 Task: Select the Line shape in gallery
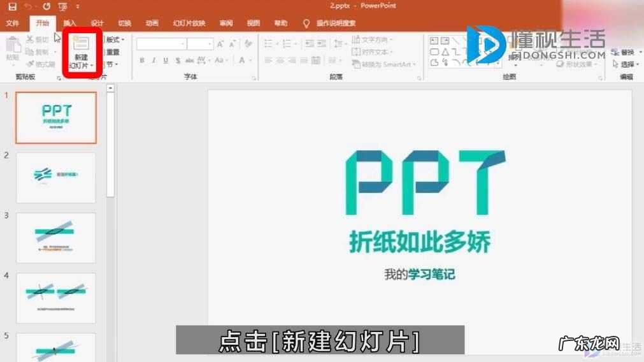coord(456,41)
